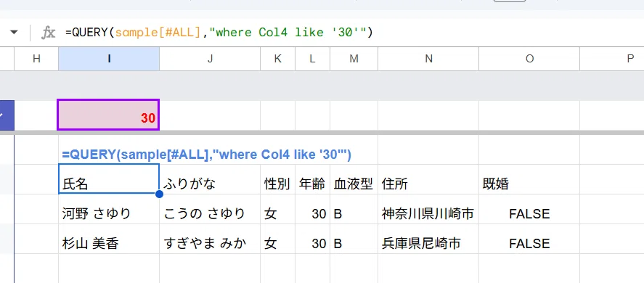Click the 女 cell in 杉山 美香 row
This screenshot has height=283, width=644.
click(277, 239)
